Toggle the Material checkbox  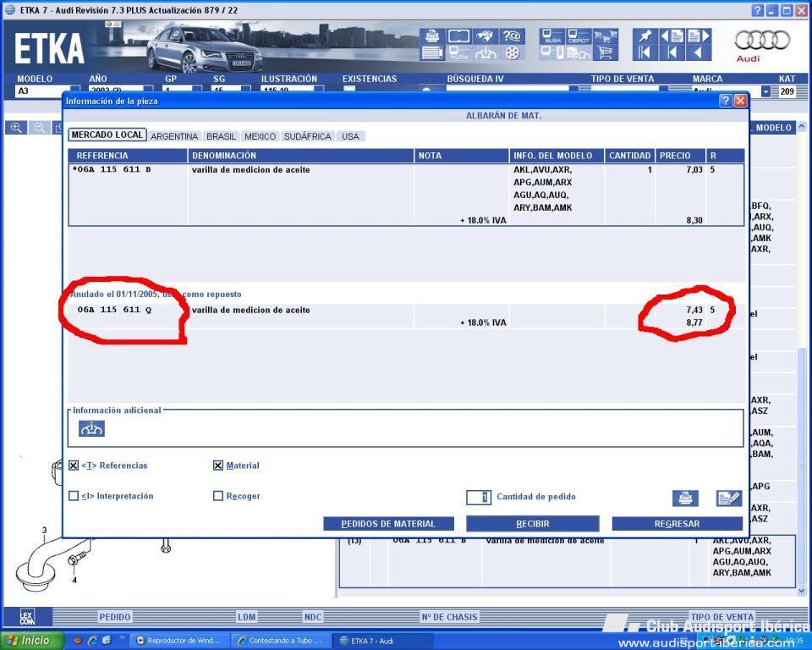(218, 465)
